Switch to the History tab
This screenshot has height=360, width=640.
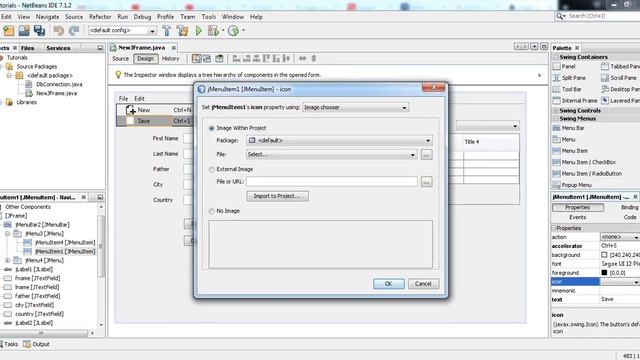click(171, 59)
